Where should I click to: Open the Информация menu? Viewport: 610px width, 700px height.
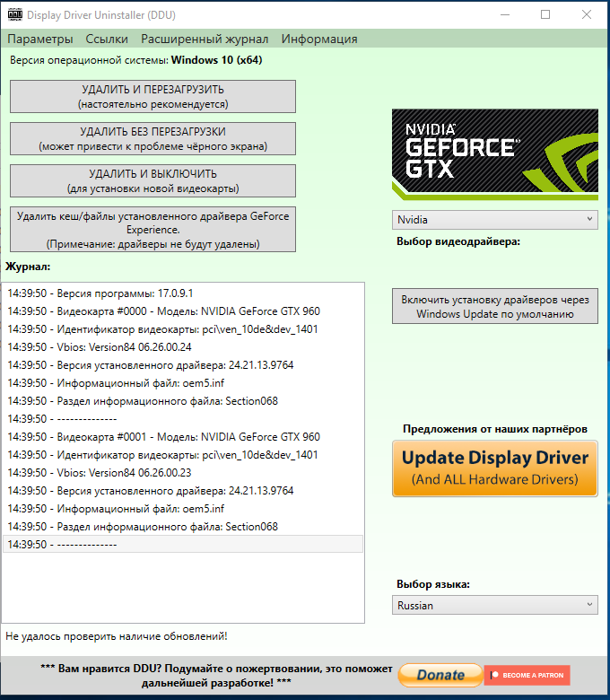click(x=319, y=39)
